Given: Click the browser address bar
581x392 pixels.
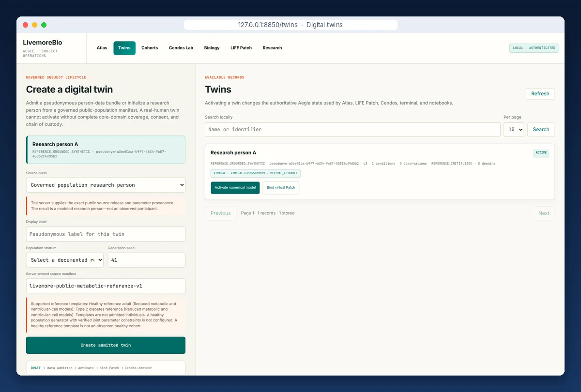Looking at the screenshot, I should [290, 25].
